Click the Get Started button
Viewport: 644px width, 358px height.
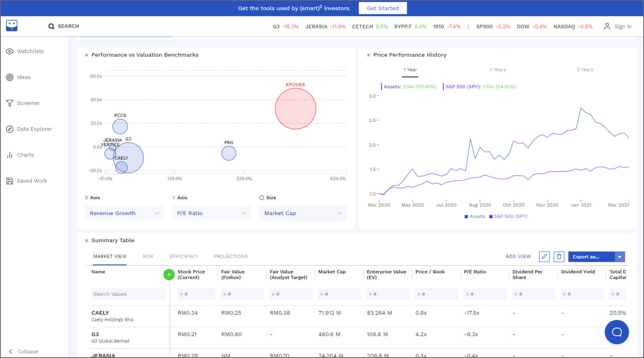pos(382,8)
